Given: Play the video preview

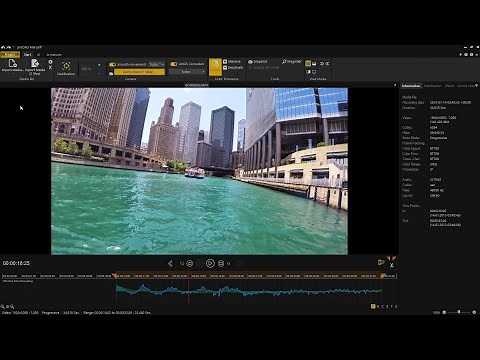Looking at the screenshot, I should (x=210, y=263).
